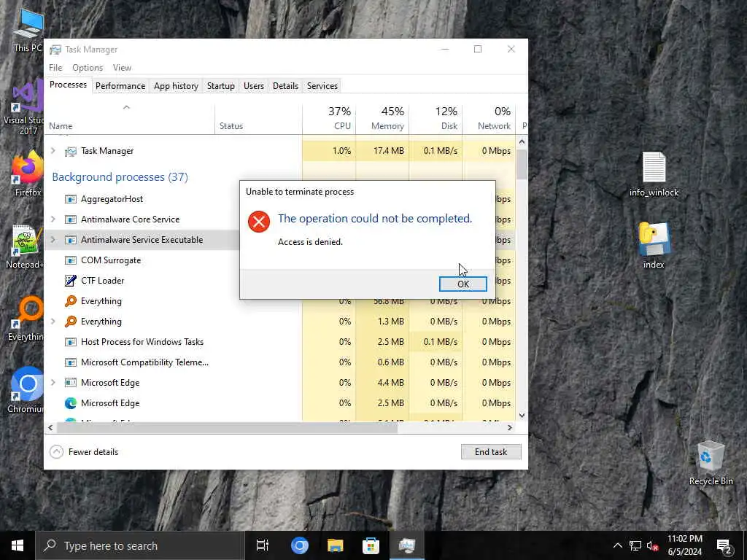Click the CTF Loader pen icon
This screenshot has height=560, width=747.
tap(71, 281)
